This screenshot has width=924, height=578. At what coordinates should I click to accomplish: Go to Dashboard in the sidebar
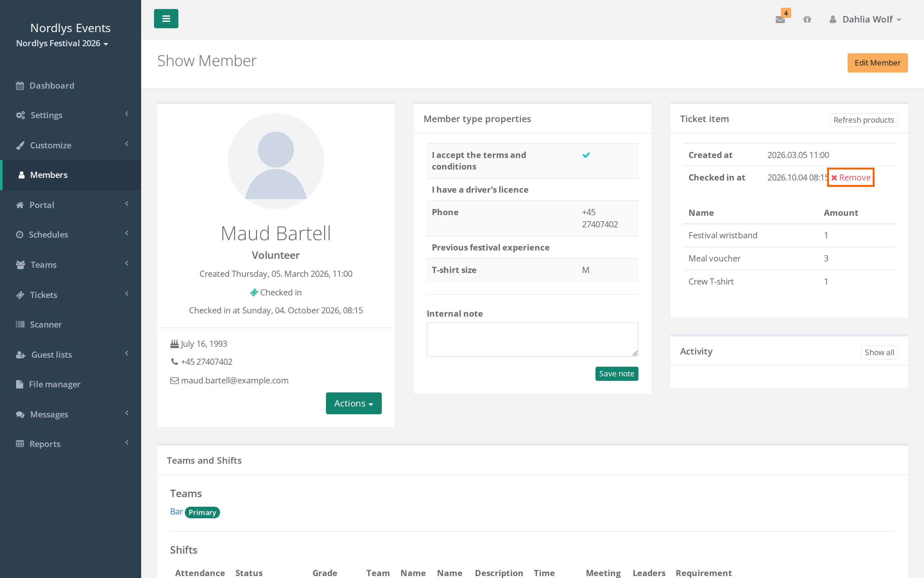(x=71, y=86)
